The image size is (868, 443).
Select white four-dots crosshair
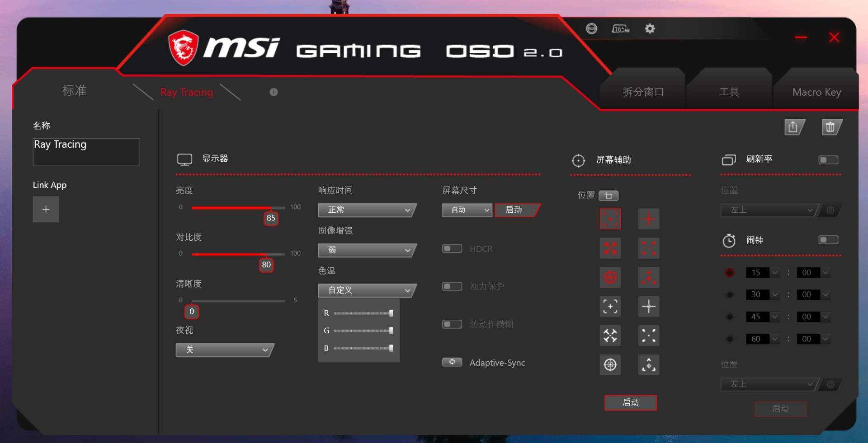point(649,336)
